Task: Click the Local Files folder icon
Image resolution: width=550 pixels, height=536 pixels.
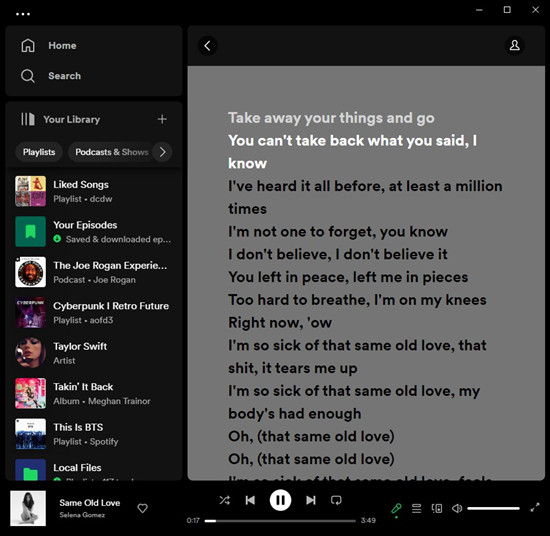Action: pos(31,470)
